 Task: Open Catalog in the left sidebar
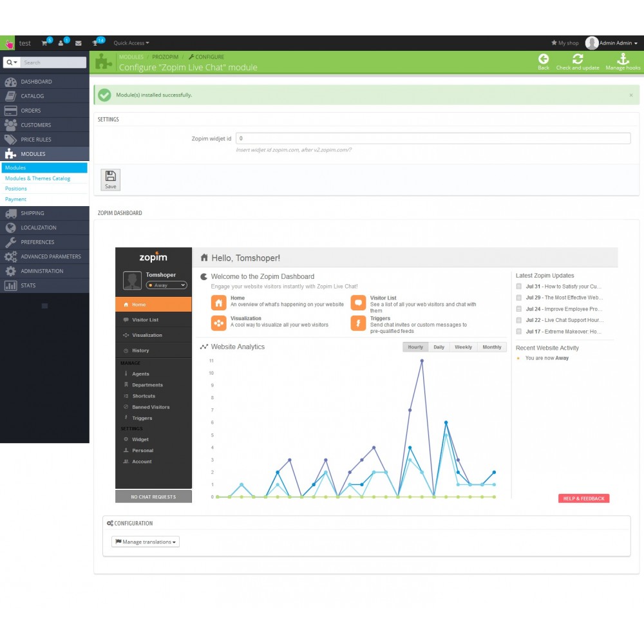click(45, 96)
